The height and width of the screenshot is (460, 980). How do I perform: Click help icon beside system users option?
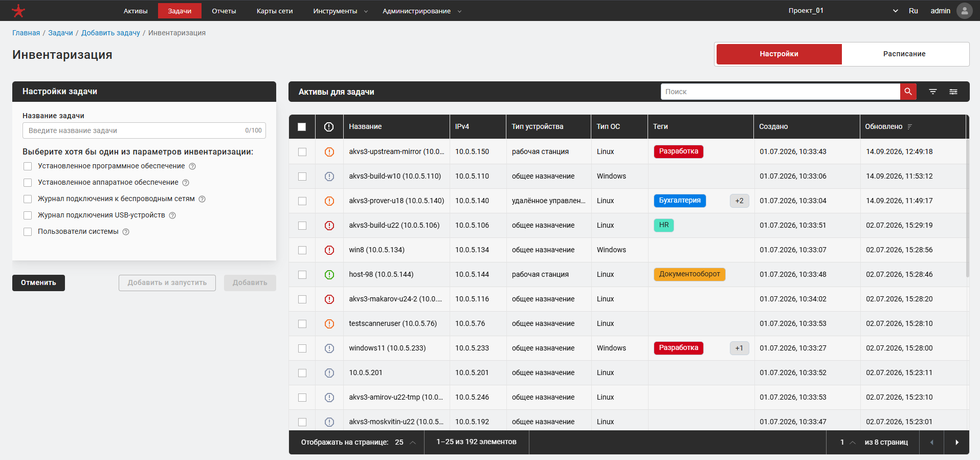pos(126,232)
